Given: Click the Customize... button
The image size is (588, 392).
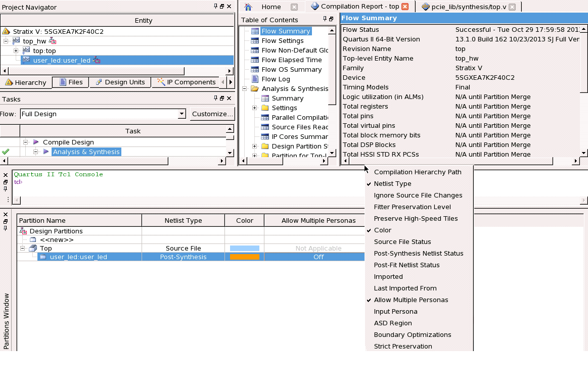Looking at the screenshot, I should coord(212,114).
